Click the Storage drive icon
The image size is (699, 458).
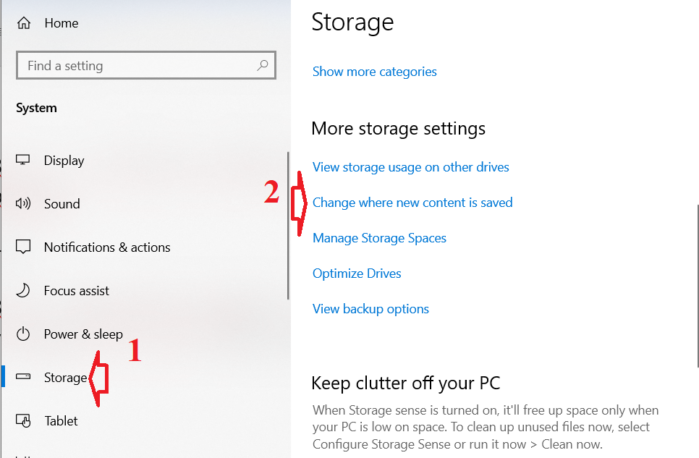pyautogui.click(x=23, y=377)
